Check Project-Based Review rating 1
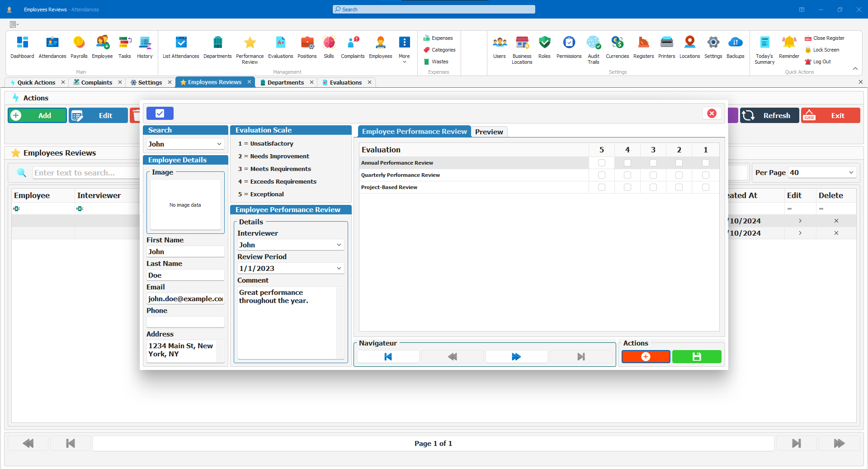The image size is (868, 469). point(705,187)
